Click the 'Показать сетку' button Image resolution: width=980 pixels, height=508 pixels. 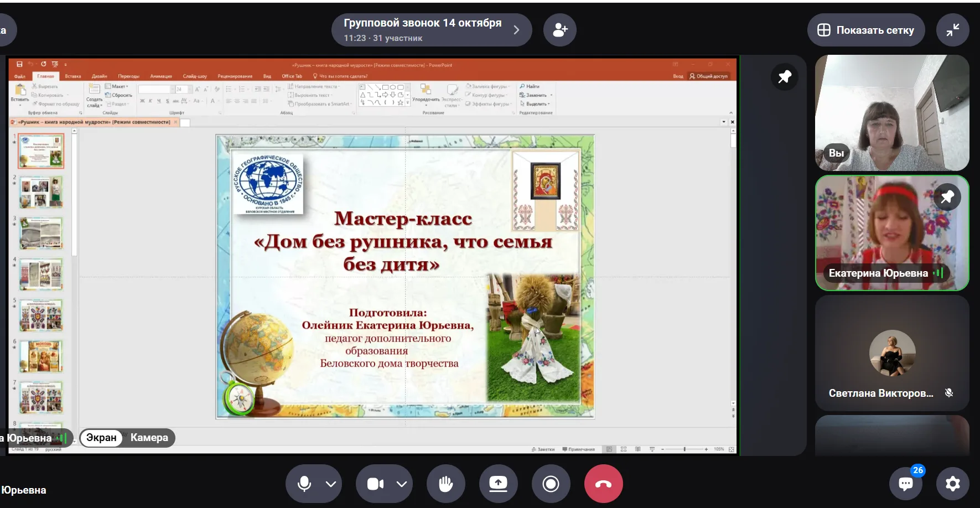pyautogui.click(x=865, y=30)
